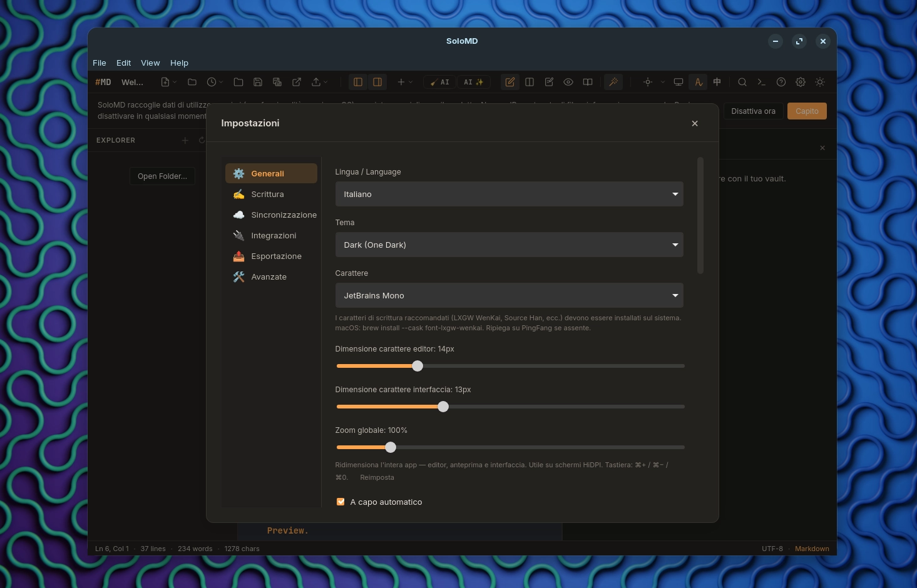Click the save all icon next to save
917x588 pixels.
tap(277, 82)
